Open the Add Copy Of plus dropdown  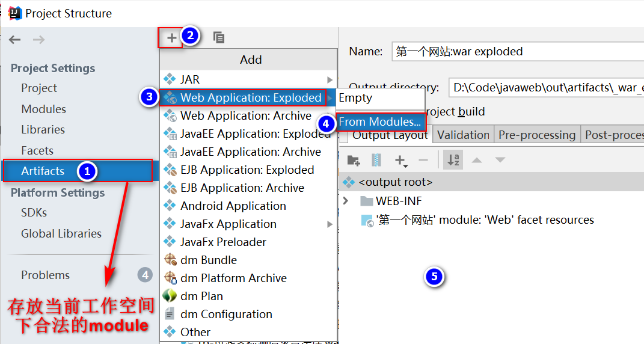click(x=400, y=161)
